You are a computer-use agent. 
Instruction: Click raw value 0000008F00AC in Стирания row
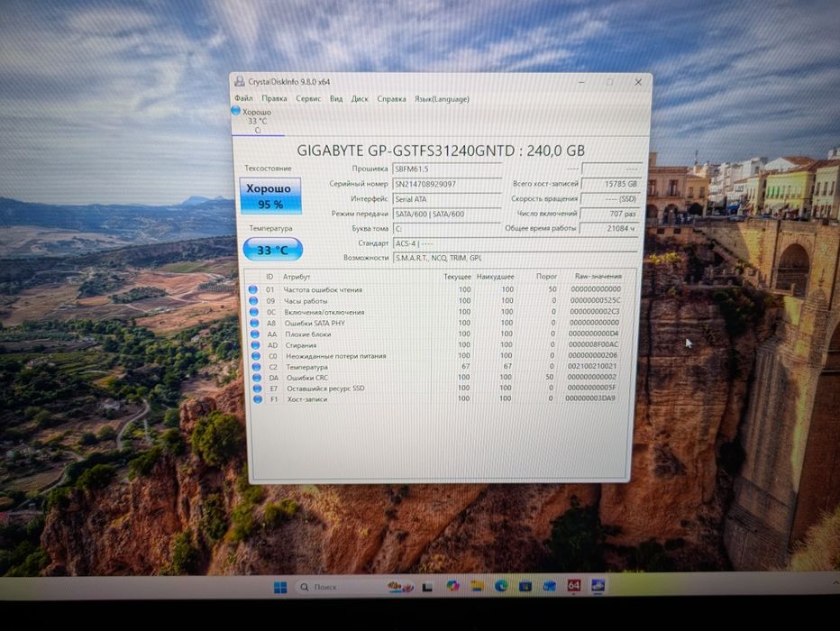click(593, 344)
